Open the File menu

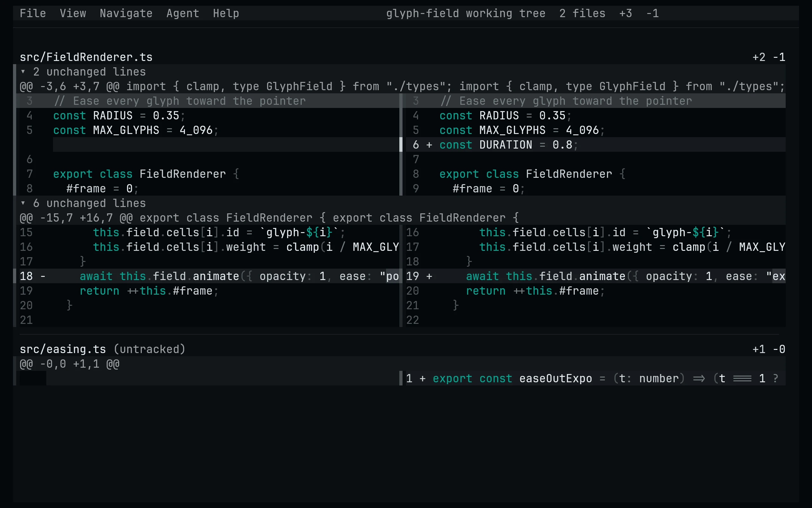click(x=33, y=13)
